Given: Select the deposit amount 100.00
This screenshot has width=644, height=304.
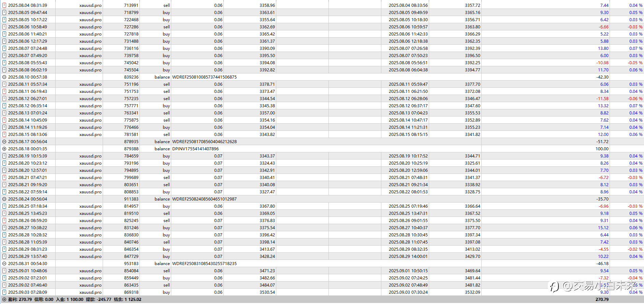Looking at the screenshot, I should (602, 149).
